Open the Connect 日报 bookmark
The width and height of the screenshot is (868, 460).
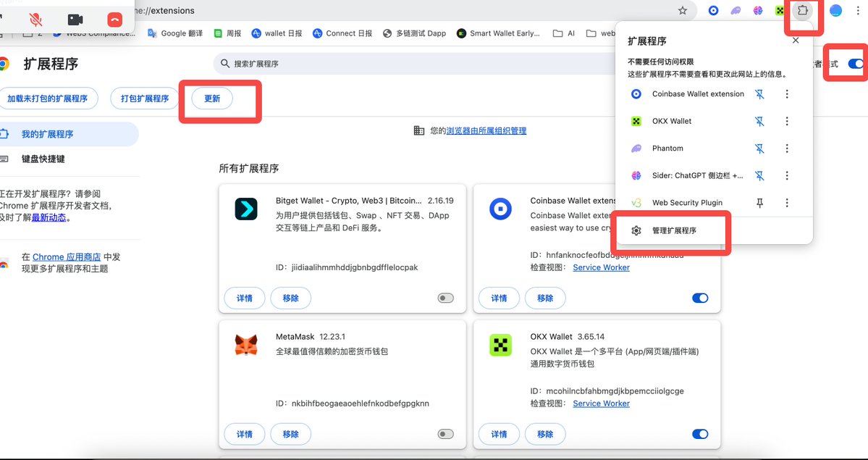(342, 33)
